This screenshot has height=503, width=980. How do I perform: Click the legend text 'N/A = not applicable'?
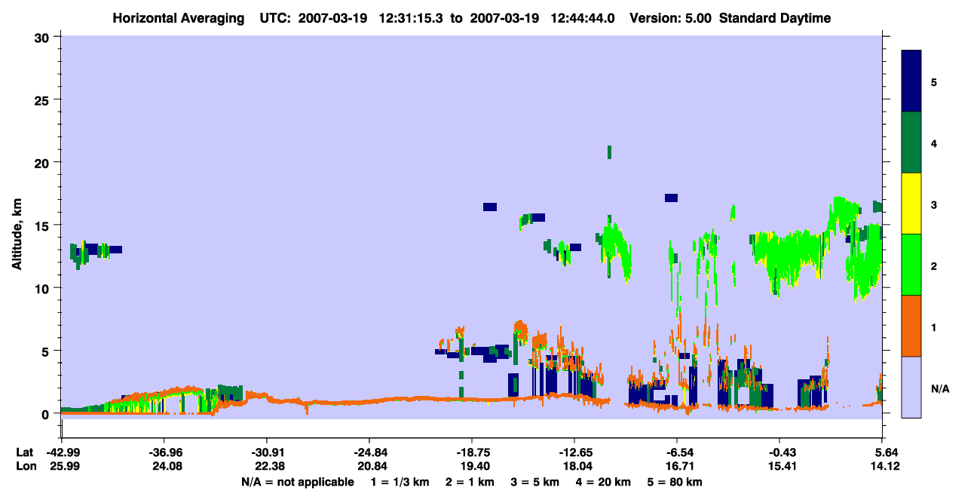[x=297, y=482]
